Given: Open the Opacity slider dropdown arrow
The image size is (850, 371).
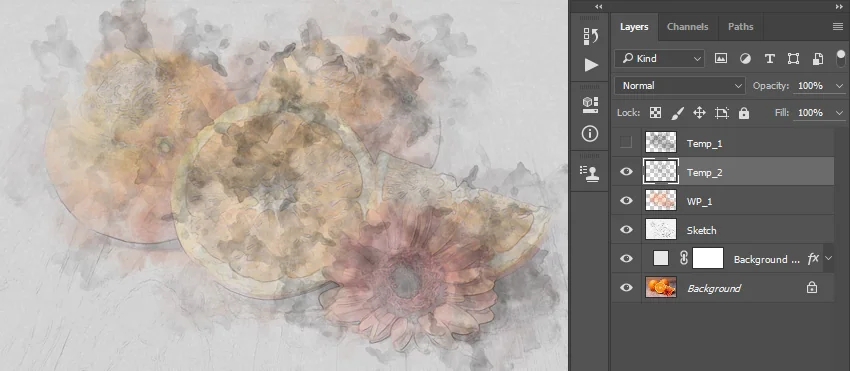Looking at the screenshot, I should tap(840, 86).
